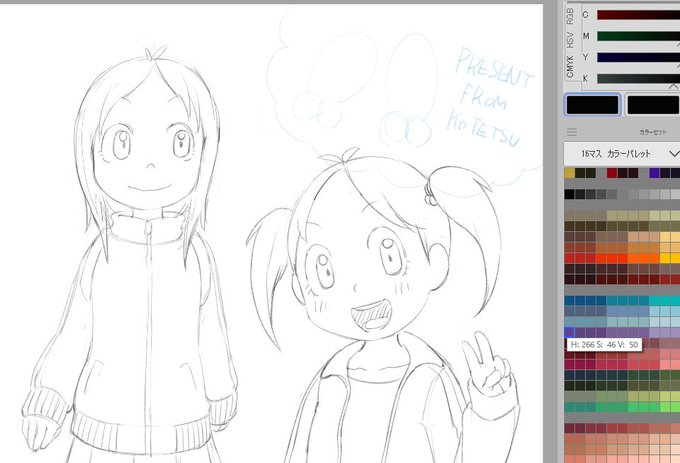The height and width of the screenshot is (463, 680).
Task: Pick the mustard yellow swatch in top palette row
Action: click(569, 173)
